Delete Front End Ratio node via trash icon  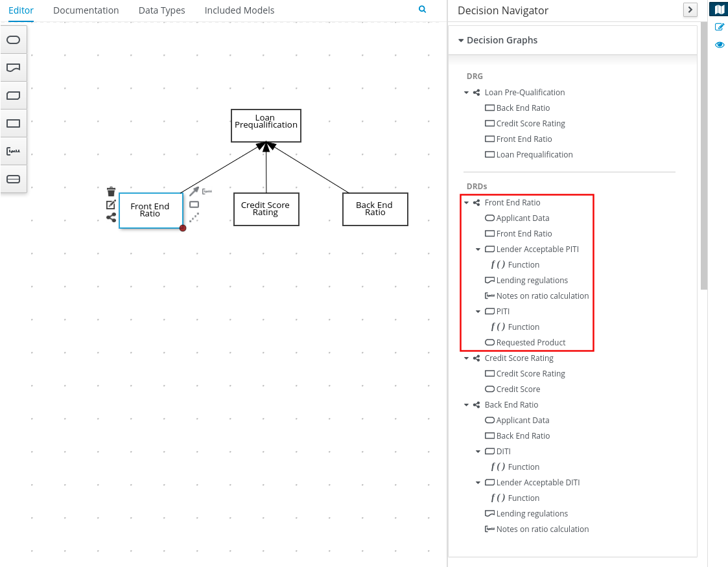click(111, 192)
